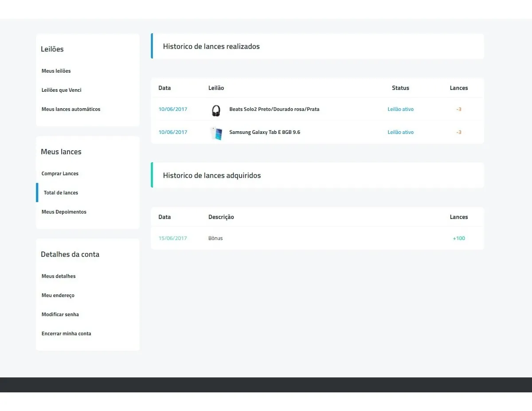
Task: Go to Meu endereço page
Action: pyautogui.click(x=58, y=295)
